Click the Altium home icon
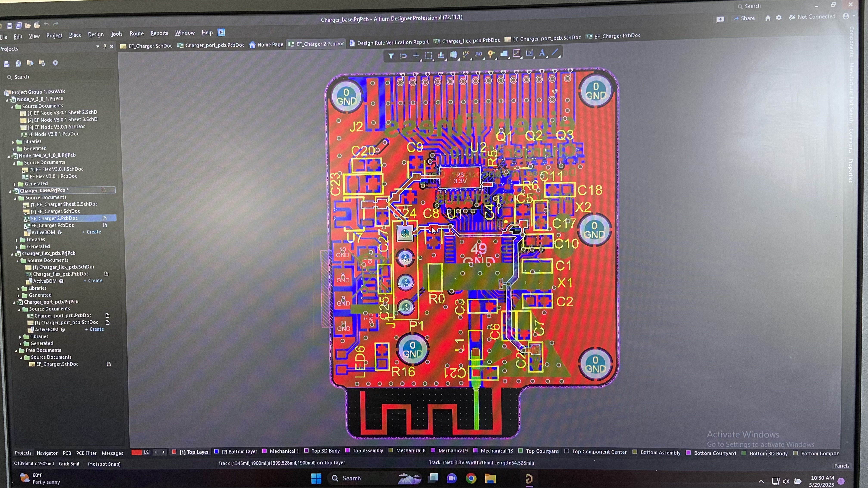This screenshot has height=488, width=868. click(768, 18)
